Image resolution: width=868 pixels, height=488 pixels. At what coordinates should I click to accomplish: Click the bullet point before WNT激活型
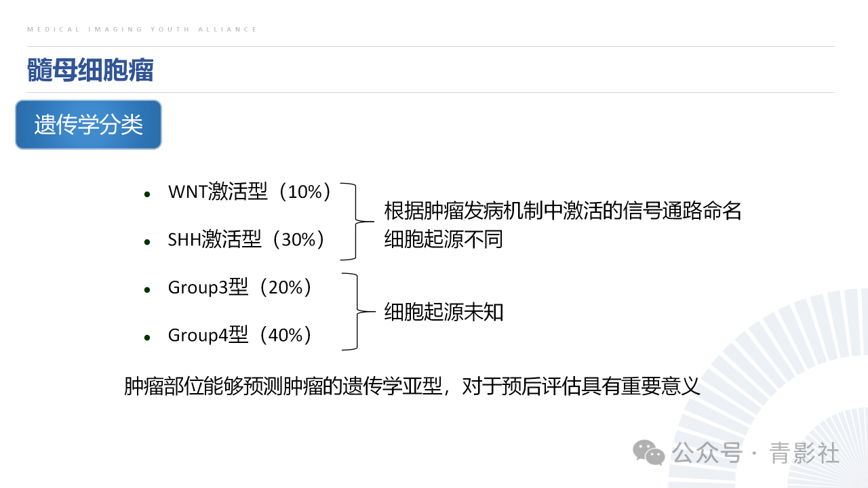(x=147, y=195)
